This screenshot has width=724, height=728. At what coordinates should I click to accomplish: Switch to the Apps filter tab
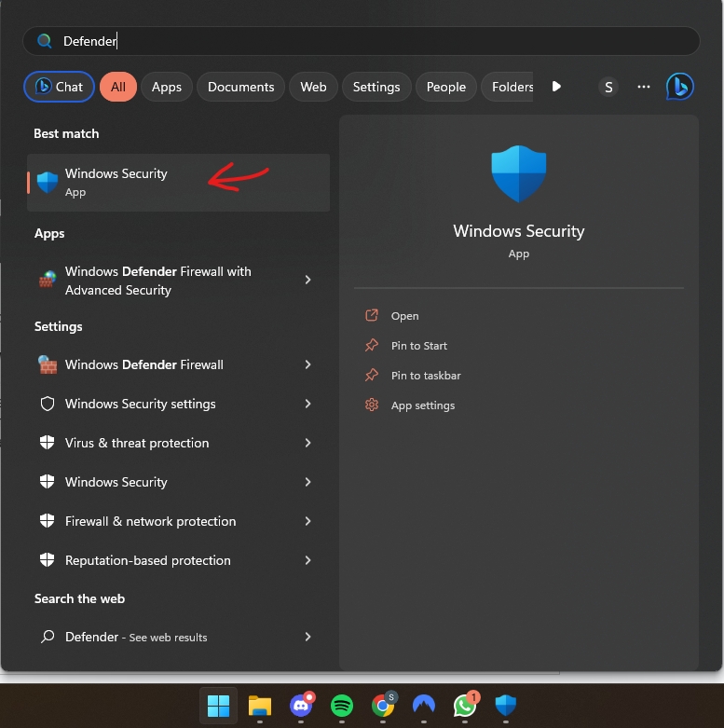(x=167, y=87)
